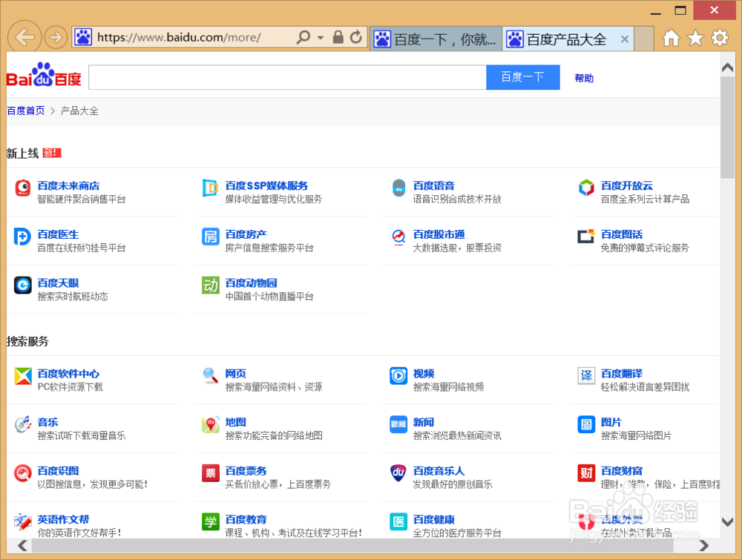The width and height of the screenshot is (742, 560).
Task: Click the 百度财富 icon
Action: pos(586,473)
